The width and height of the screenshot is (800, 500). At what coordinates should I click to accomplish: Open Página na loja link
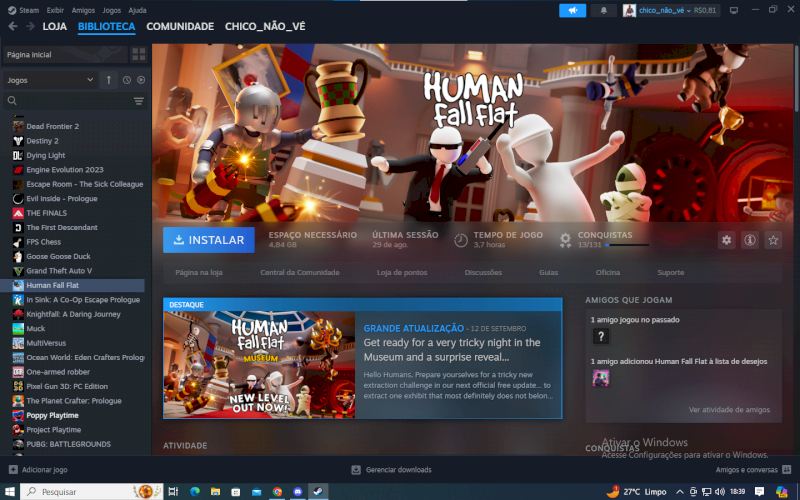199,272
